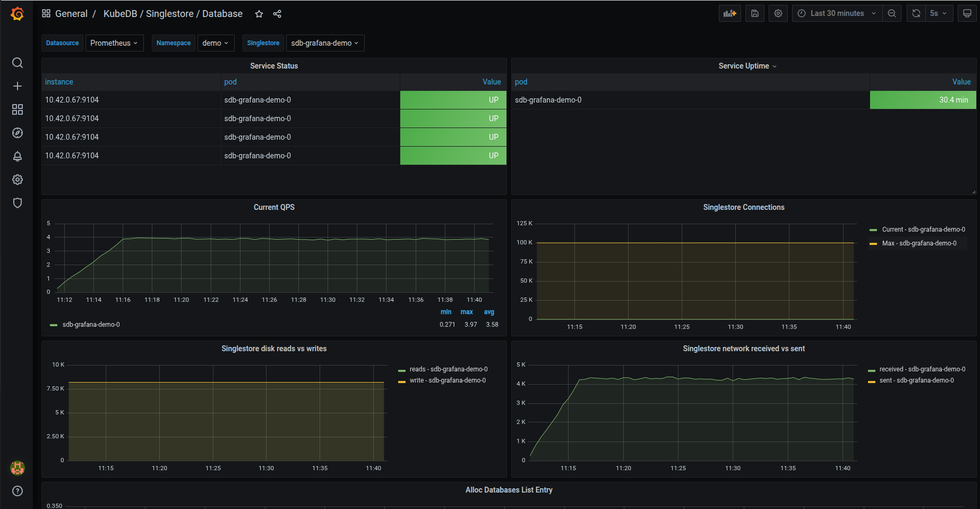
Task: Sort Current QPS legend by avg
Action: click(x=489, y=312)
